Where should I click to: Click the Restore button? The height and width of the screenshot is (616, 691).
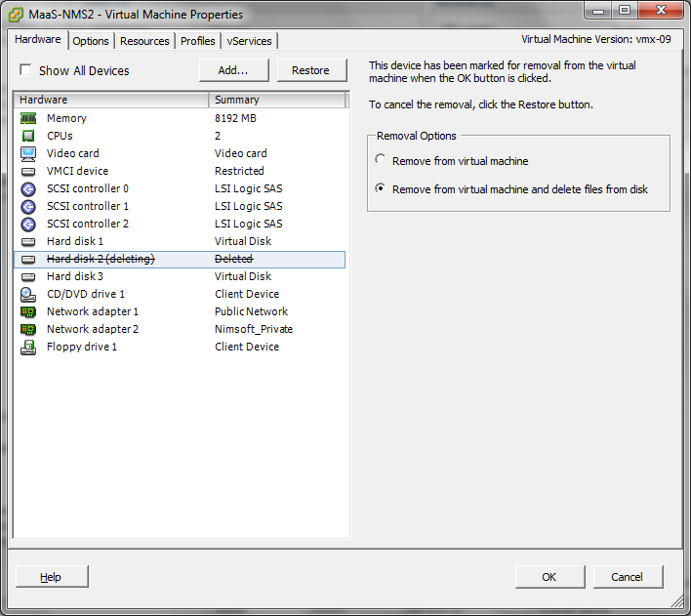(310, 70)
